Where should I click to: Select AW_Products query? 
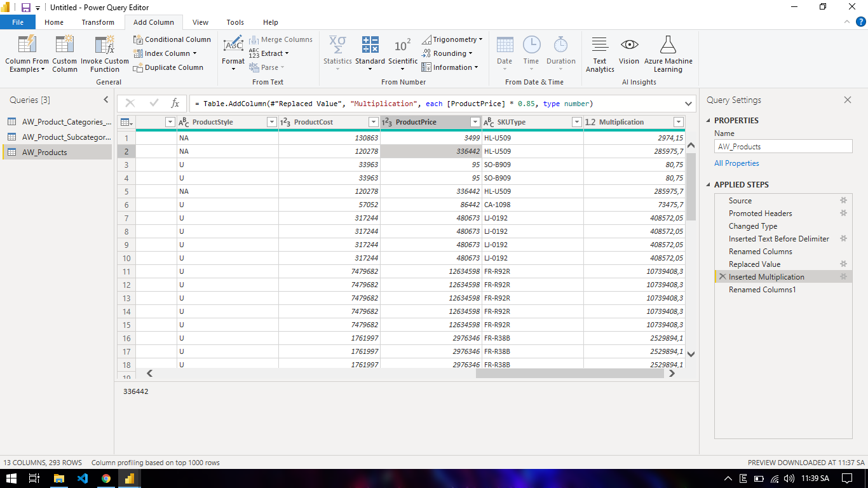pyautogui.click(x=57, y=152)
